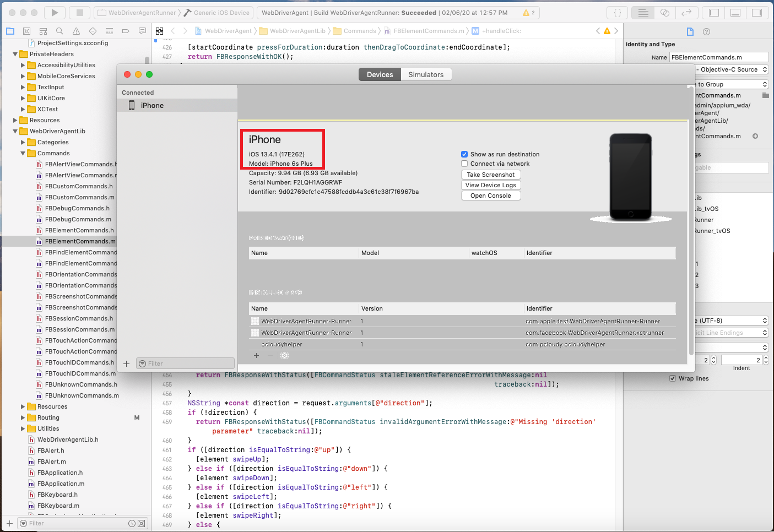Click WebDriverAgentLib in the jump bar
The image size is (774, 532).
click(297, 31)
